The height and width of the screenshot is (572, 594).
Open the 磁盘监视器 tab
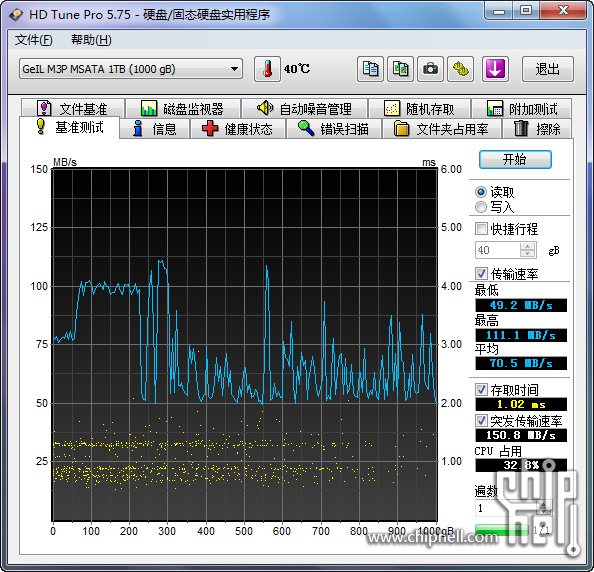click(183, 109)
